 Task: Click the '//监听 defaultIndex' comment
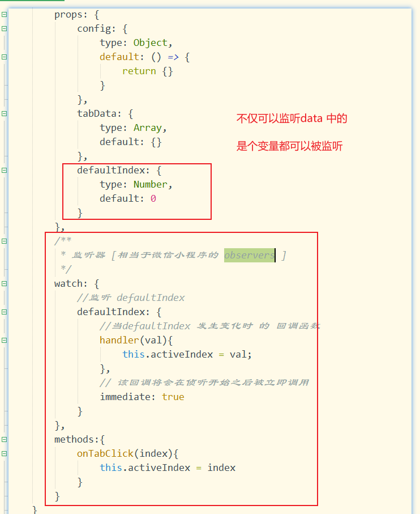tap(131, 298)
